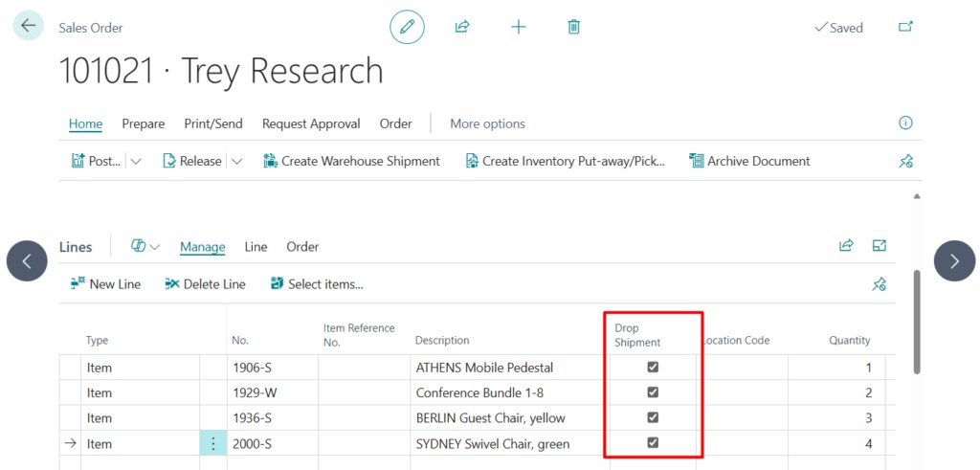Click BERLIN Guest Chair, yellow description
Viewport: 980px width, 470px height.
click(491, 418)
